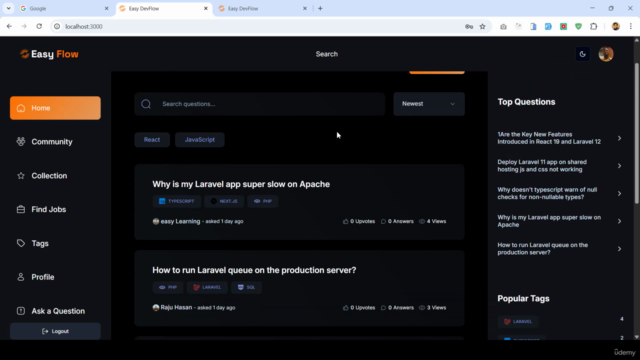
Task: Open the Newest sort dropdown
Action: (429, 104)
